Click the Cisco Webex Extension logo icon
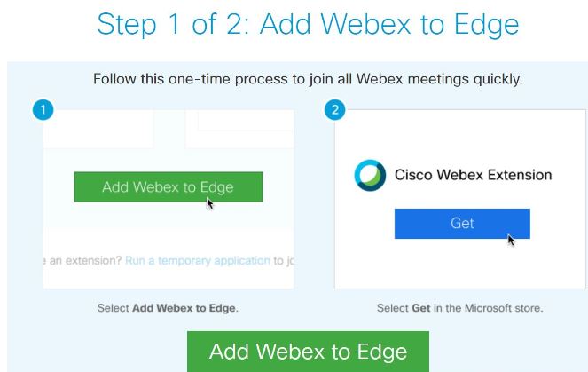588x372 pixels. pyautogui.click(x=370, y=175)
